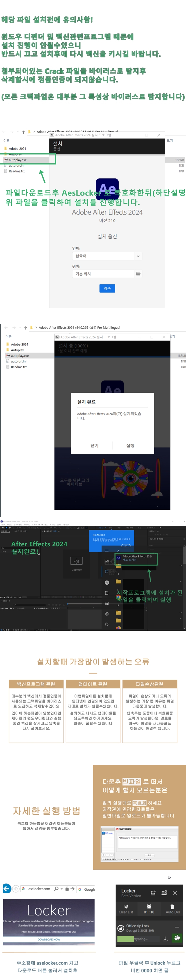This screenshot has width=186, height=980.
Task: Click the Power icon in Start menu
Action: pos(107,624)
